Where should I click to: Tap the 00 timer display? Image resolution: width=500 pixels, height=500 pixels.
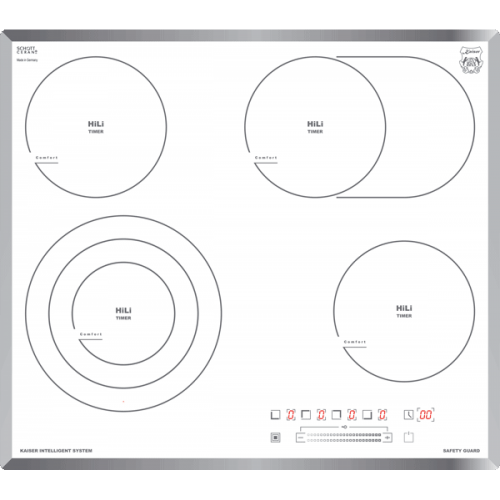pos(426,415)
